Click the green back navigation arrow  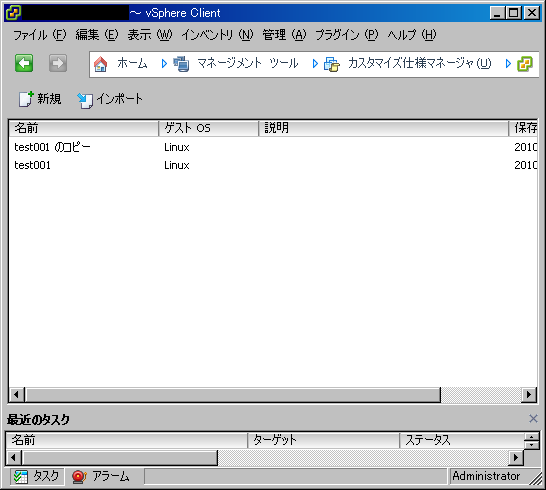(x=24, y=63)
